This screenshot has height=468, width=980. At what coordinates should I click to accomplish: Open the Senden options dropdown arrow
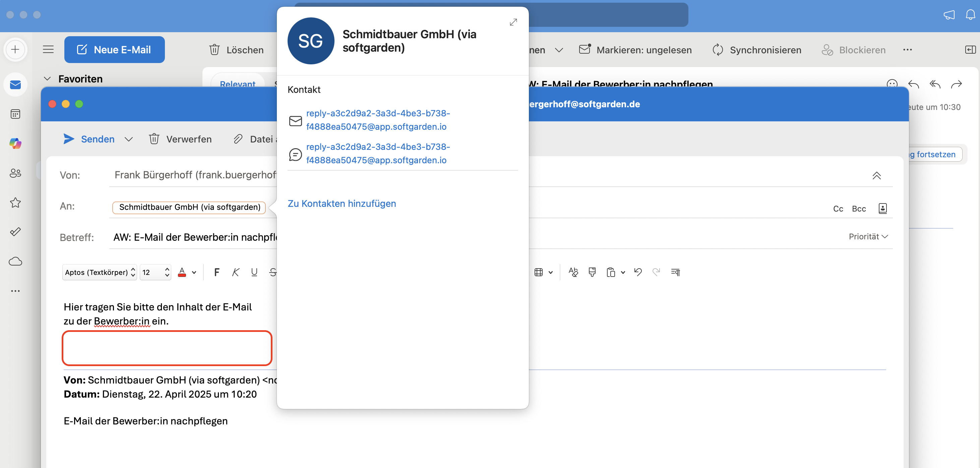[129, 139]
